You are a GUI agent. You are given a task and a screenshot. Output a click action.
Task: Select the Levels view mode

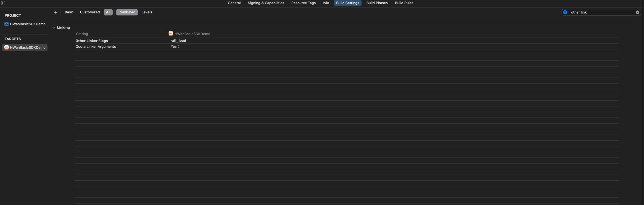[x=147, y=12]
